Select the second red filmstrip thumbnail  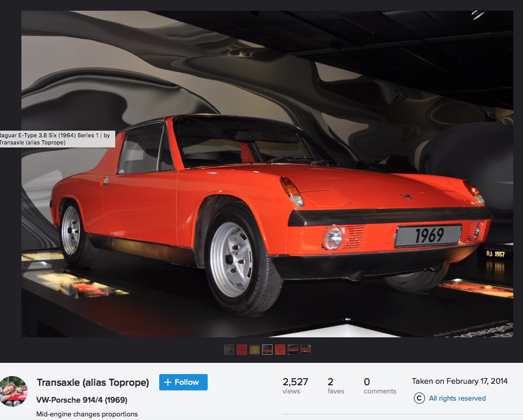[x=241, y=349]
